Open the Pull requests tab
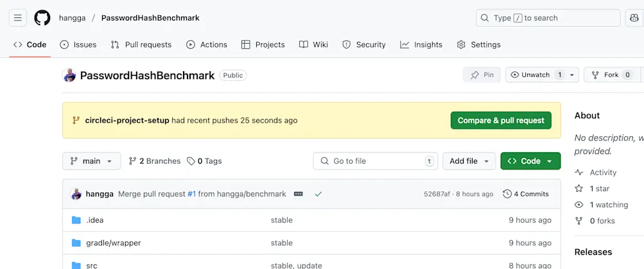The image size is (644, 269). click(141, 45)
